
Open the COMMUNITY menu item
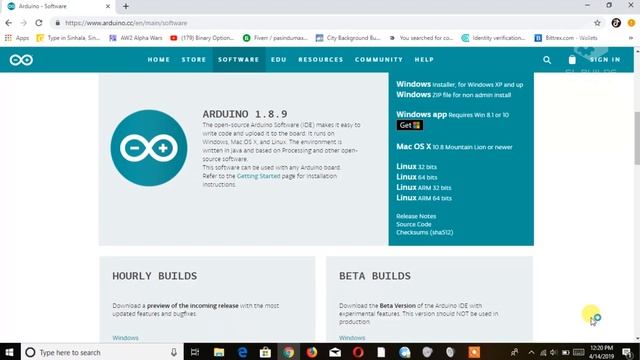[379, 60]
